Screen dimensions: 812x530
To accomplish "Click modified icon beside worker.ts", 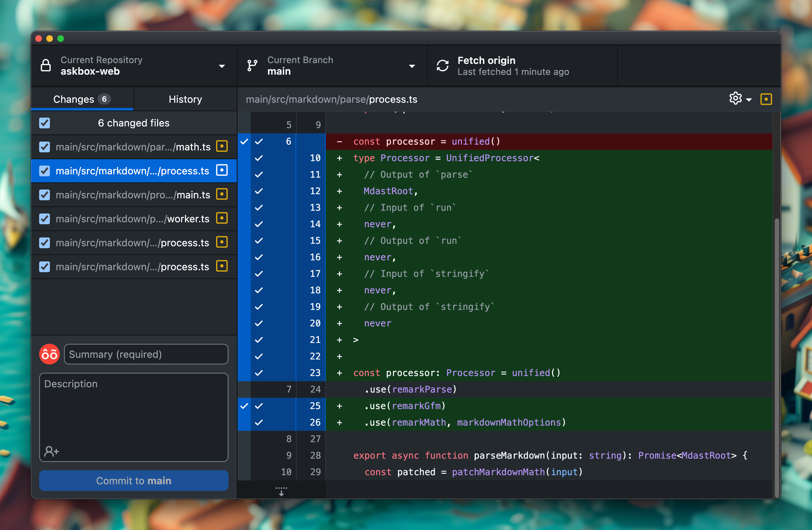I will [x=222, y=218].
